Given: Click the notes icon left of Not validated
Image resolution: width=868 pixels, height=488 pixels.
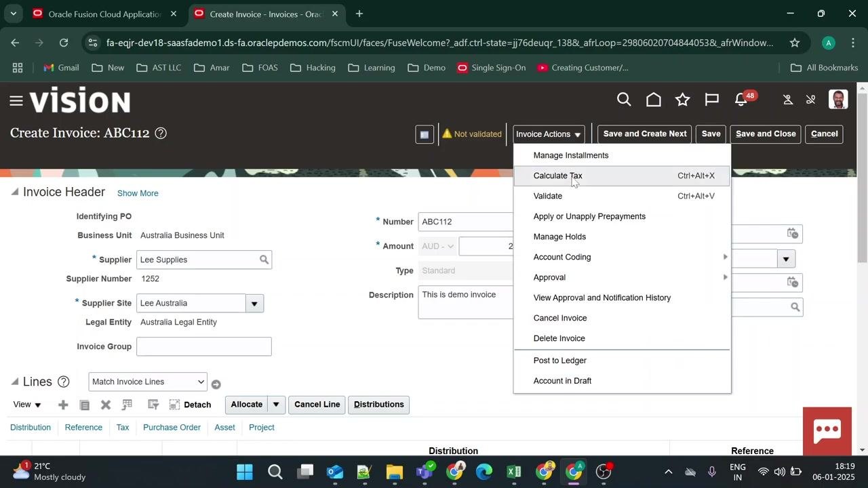Looking at the screenshot, I should click(x=425, y=134).
